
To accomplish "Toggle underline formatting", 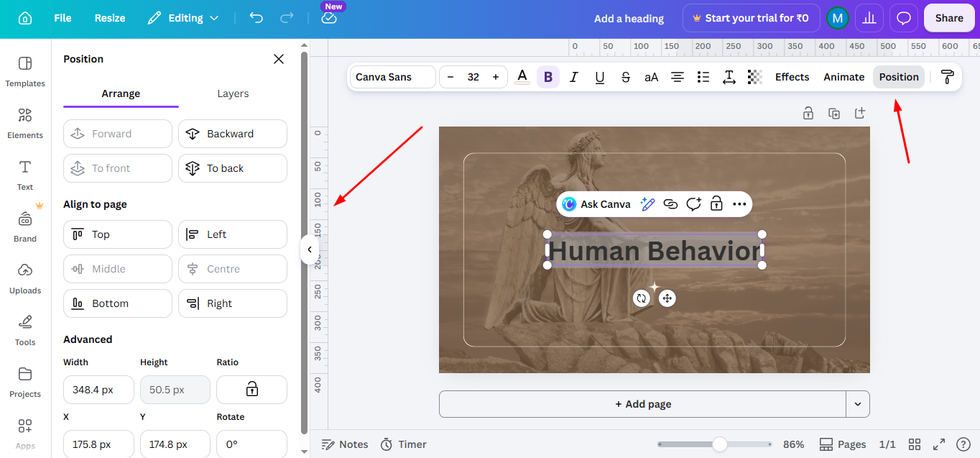I will click(x=600, y=77).
